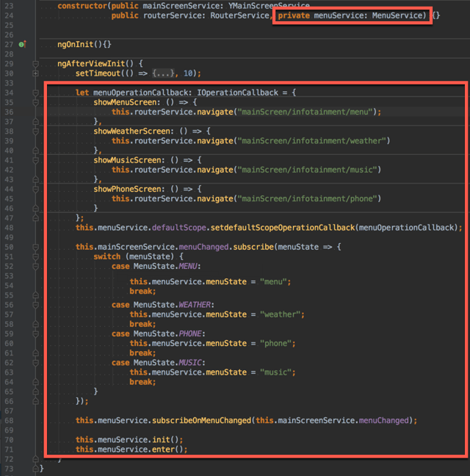Click the "weather" string value on line 57
The image size is (470, 476).
click(x=280, y=314)
